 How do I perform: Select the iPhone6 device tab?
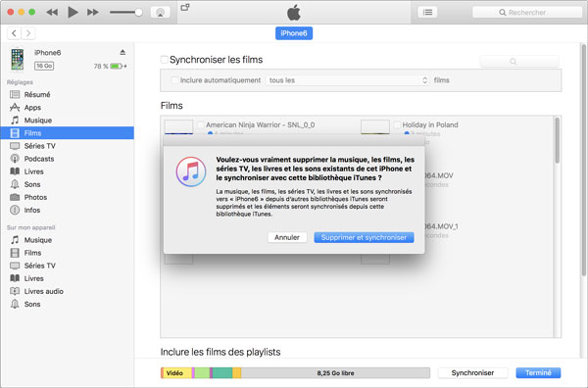click(x=294, y=33)
